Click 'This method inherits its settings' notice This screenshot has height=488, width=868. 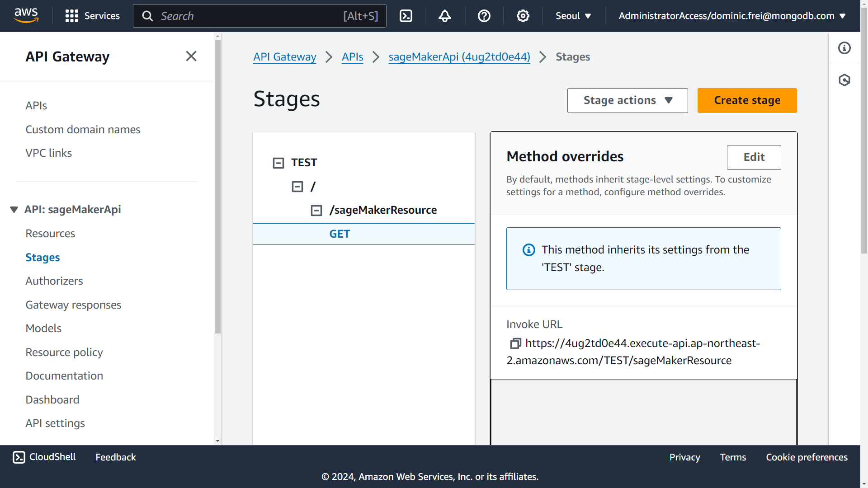644,258
